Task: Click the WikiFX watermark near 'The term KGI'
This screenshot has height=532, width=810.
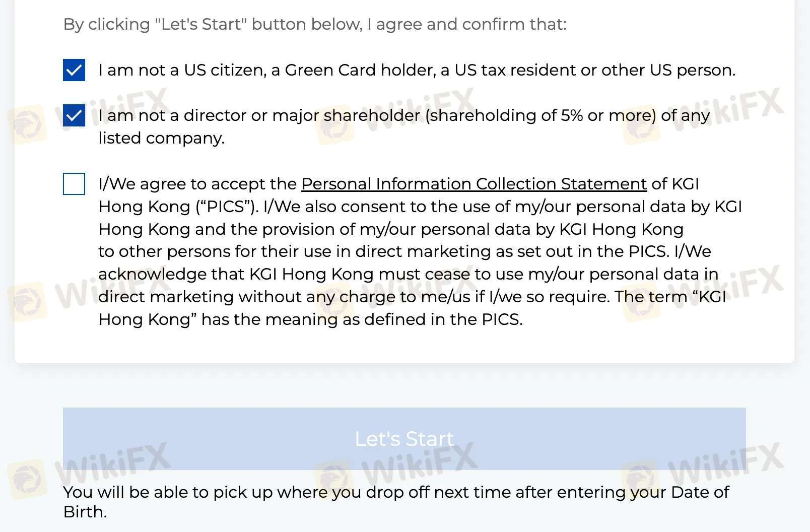Action: click(x=703, y=293)
